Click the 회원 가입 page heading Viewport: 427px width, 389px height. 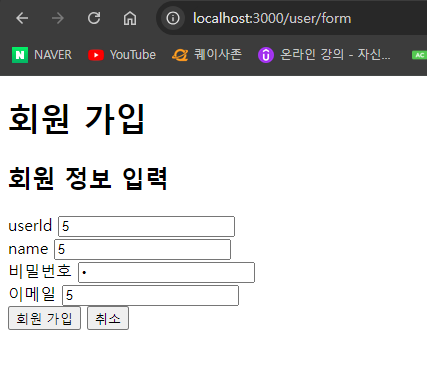pos(77,119)
